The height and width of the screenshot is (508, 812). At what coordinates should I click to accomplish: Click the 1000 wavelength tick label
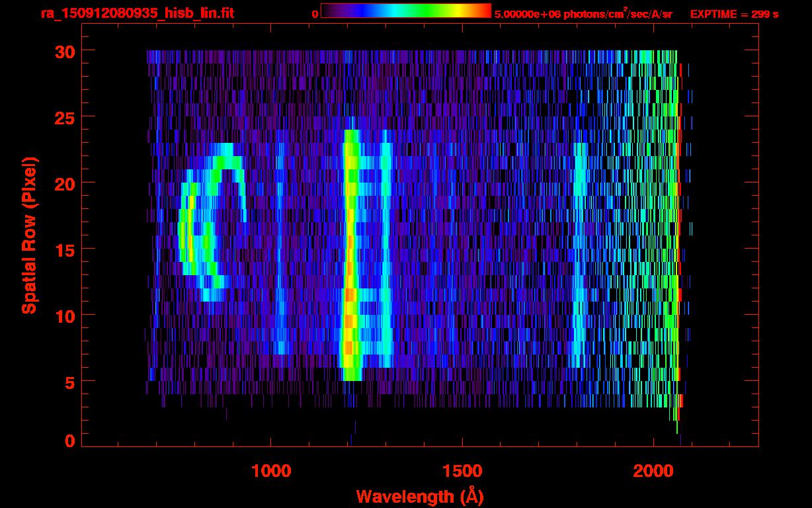pos(271,471)
